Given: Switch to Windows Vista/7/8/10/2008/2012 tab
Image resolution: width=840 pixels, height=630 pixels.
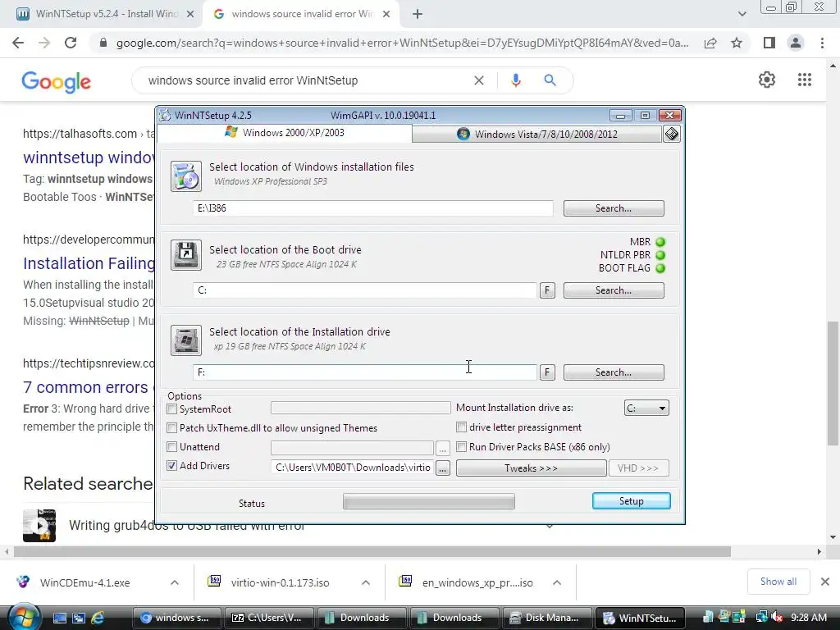Looking at the screenshot, I should click(x=536, y=134).
